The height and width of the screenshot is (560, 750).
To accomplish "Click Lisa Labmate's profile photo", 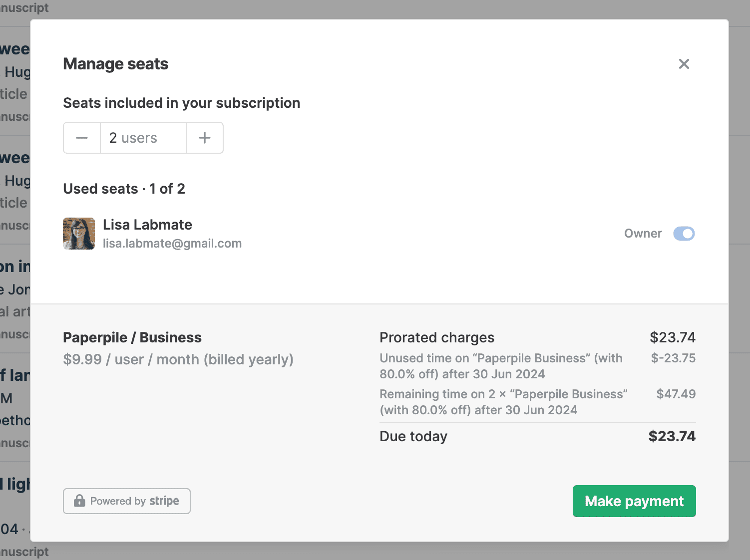I will tap(79, 234).
